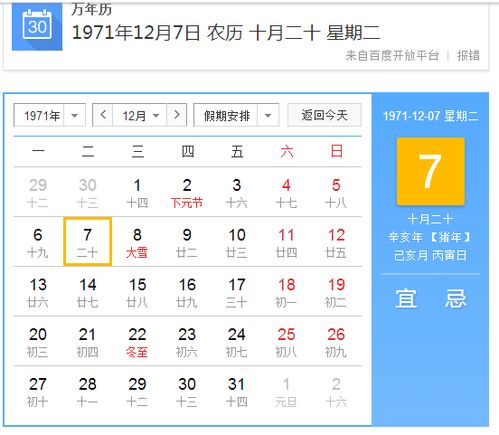This screenshot has height=435, width=499.
Task: Click the 四 Thursday column header
Action: tap(187, 152)
